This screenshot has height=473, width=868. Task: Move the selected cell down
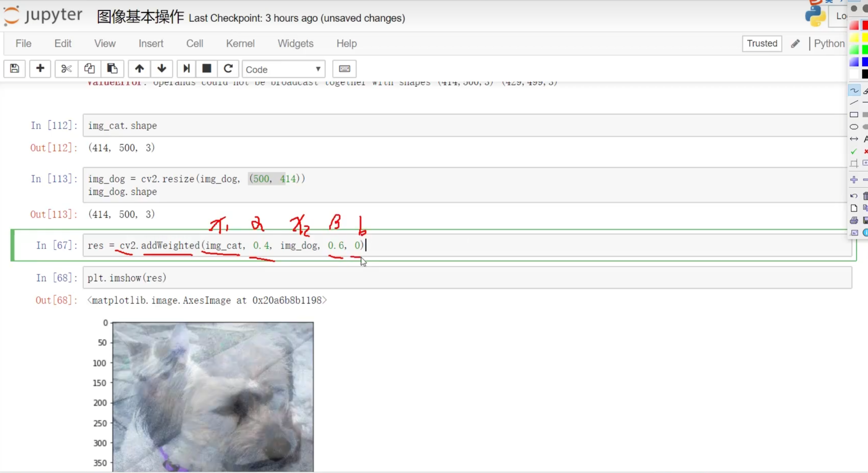pos(162,69)
